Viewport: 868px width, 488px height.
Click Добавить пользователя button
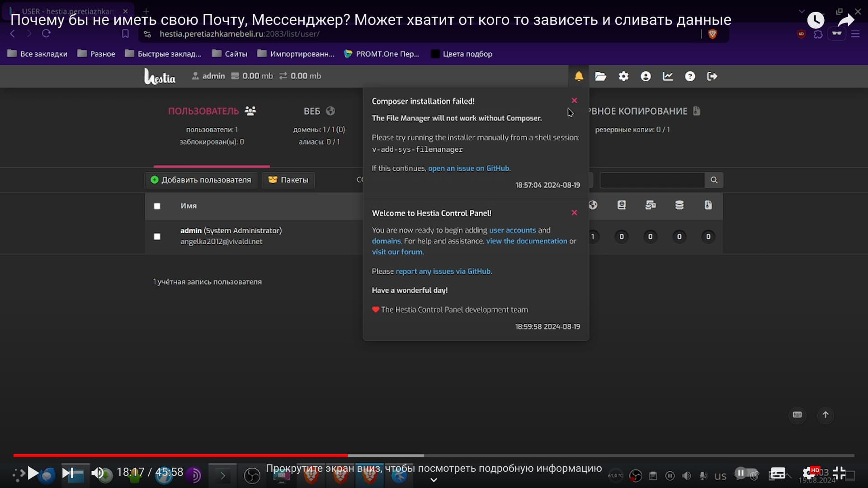click(201, 180)
